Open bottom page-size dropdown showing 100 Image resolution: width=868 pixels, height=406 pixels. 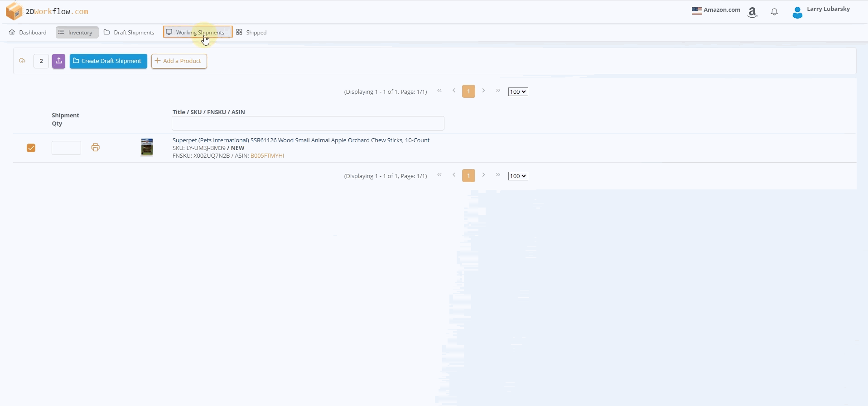click(518, 176)
